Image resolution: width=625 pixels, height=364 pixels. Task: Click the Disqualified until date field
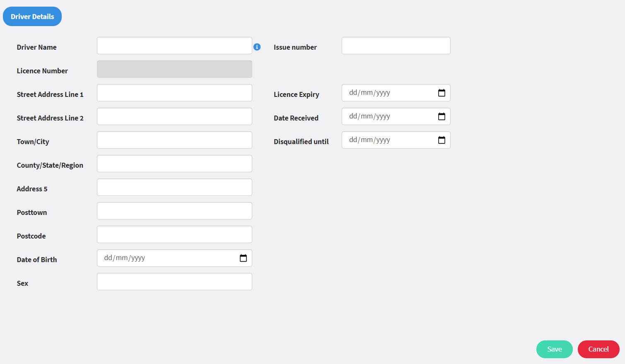[x=396, y=140]
